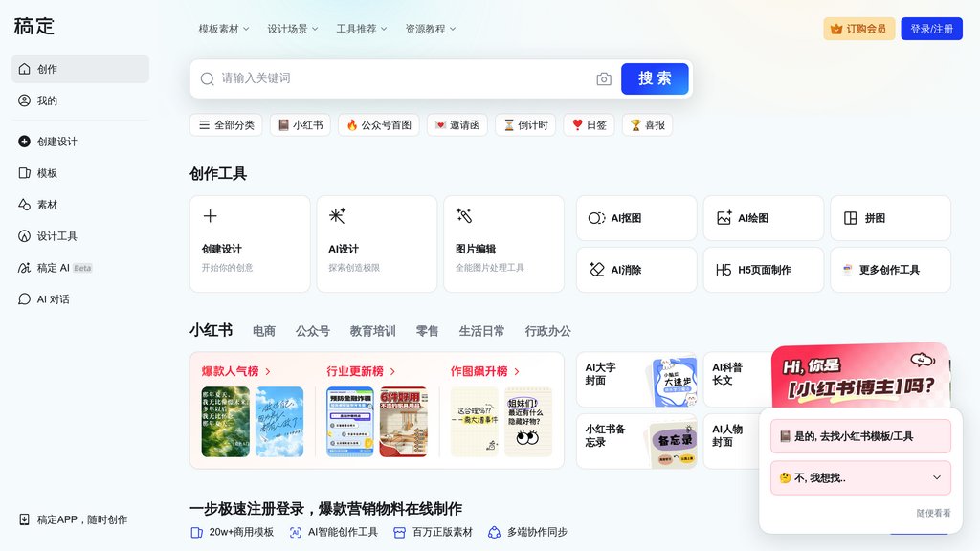Select the AI设计 magic wand card

click(x=376, y=243)
